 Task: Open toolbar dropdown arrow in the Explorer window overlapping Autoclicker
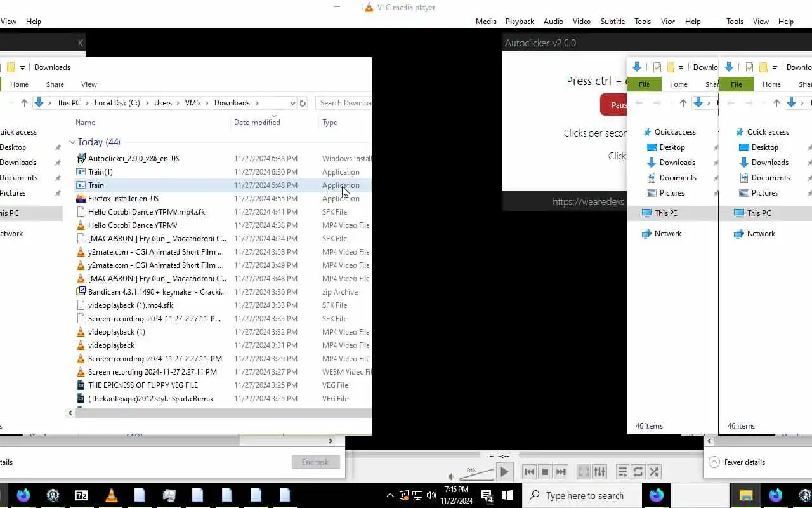681,67
